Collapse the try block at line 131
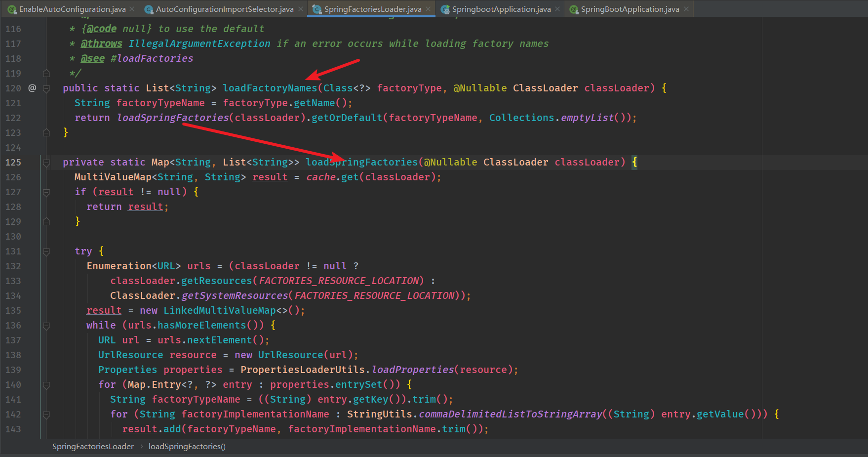 tap(46, 251)
